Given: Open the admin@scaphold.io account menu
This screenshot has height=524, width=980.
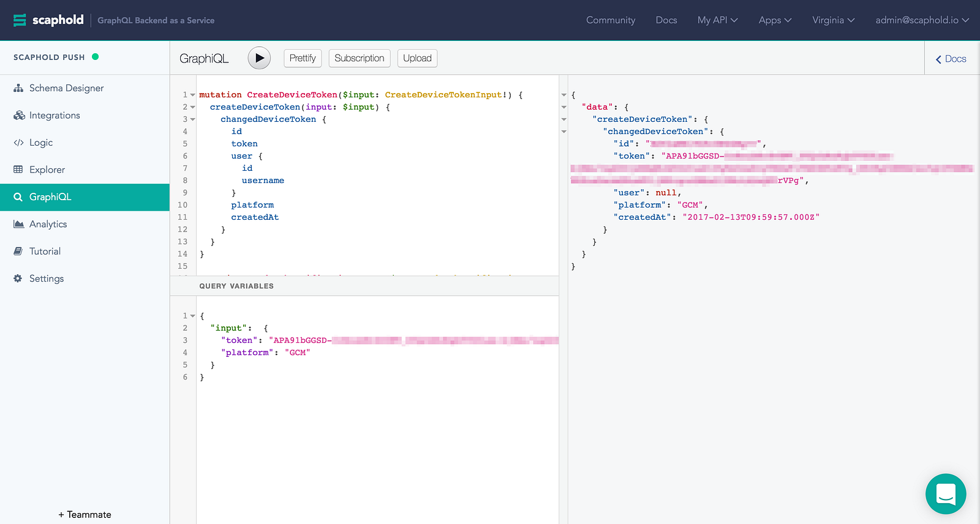Looking at the screenshot, I should (922, 20).
